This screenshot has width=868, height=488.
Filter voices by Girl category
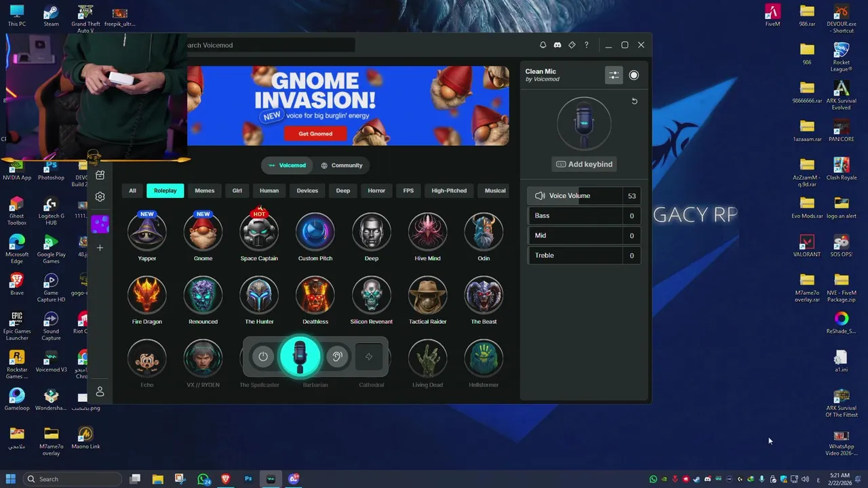(237, 190)
